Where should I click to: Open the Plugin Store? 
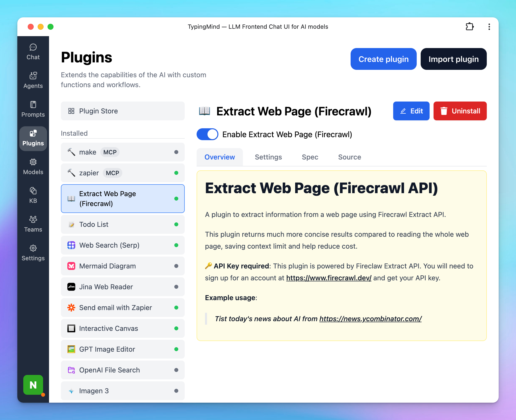coord(122,111)
